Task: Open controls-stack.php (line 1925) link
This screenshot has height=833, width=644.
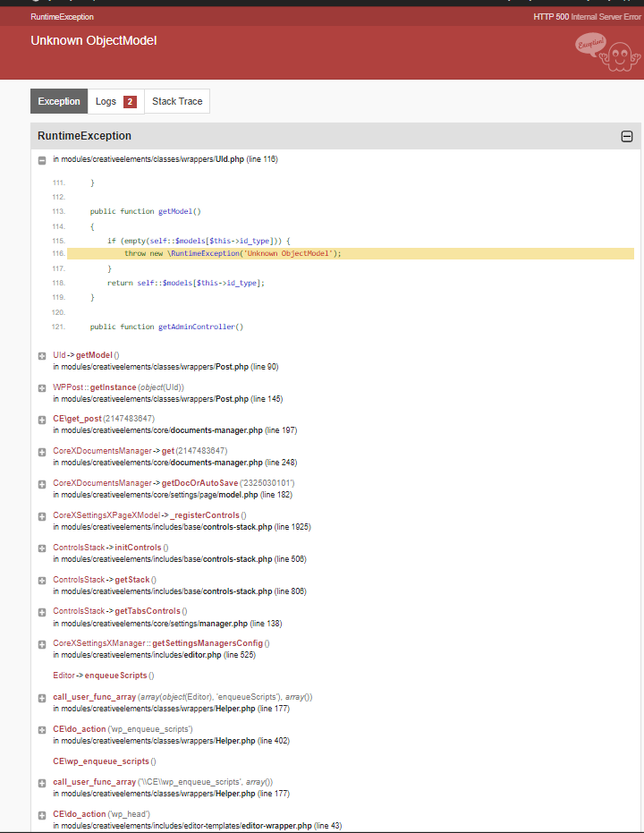Action: 182,527
